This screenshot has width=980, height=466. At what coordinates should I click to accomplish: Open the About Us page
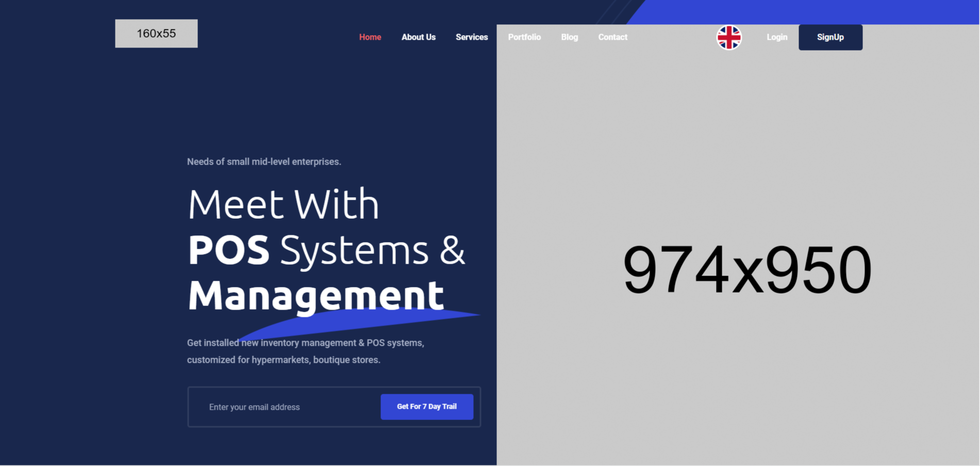[x=418, y=37]
